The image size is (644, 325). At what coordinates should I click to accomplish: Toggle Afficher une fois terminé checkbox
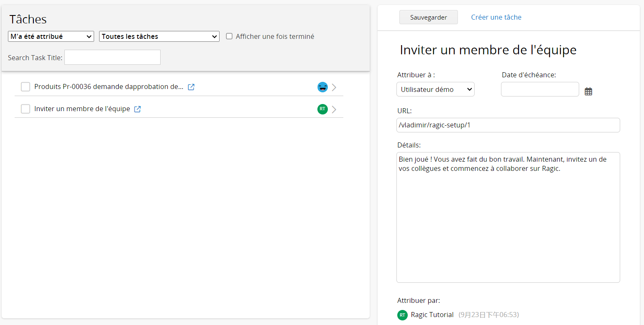[x=229, y=36]
